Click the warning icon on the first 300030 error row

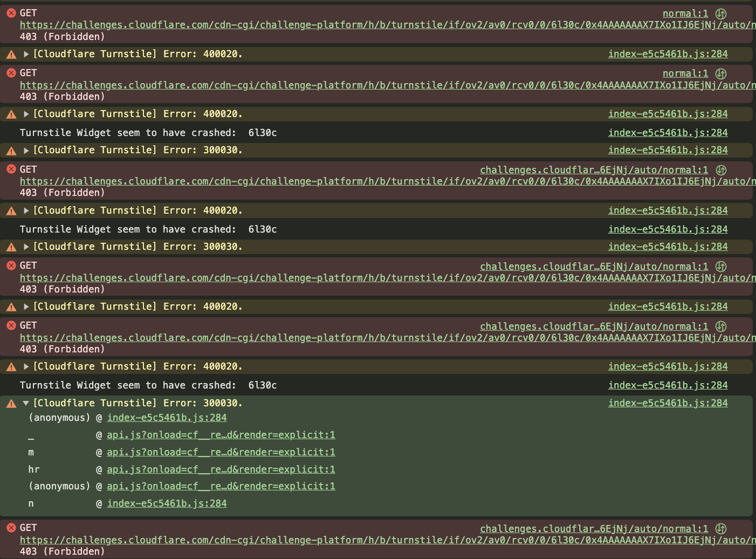coord(11,150)
